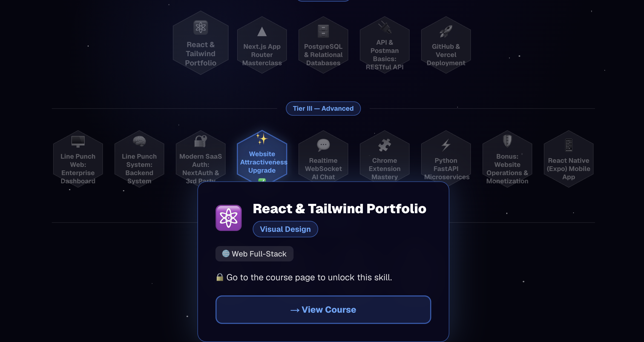Viewport: 644px width, 342px height.
Task: Select the Tier III — Advanced label
Action: pos(323,109)
